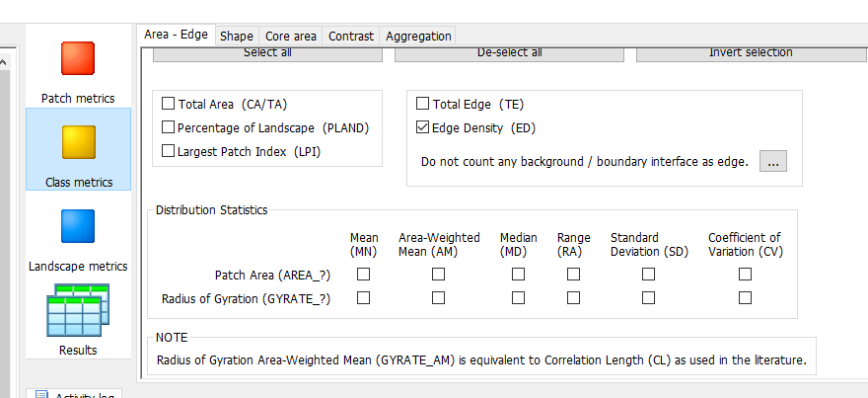
Task: Select the red Patch metrics icon
Action: 78,58
